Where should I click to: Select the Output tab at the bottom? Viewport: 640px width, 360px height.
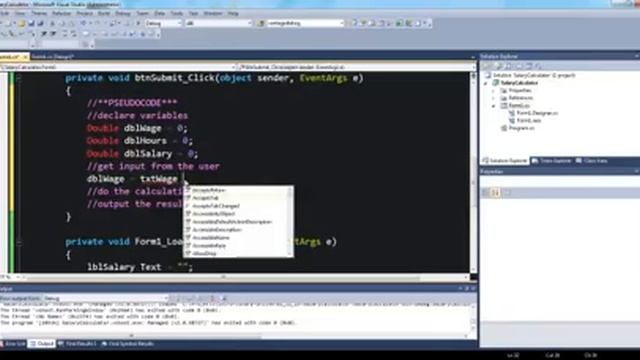pyautogui.click(x=42, y=344)
